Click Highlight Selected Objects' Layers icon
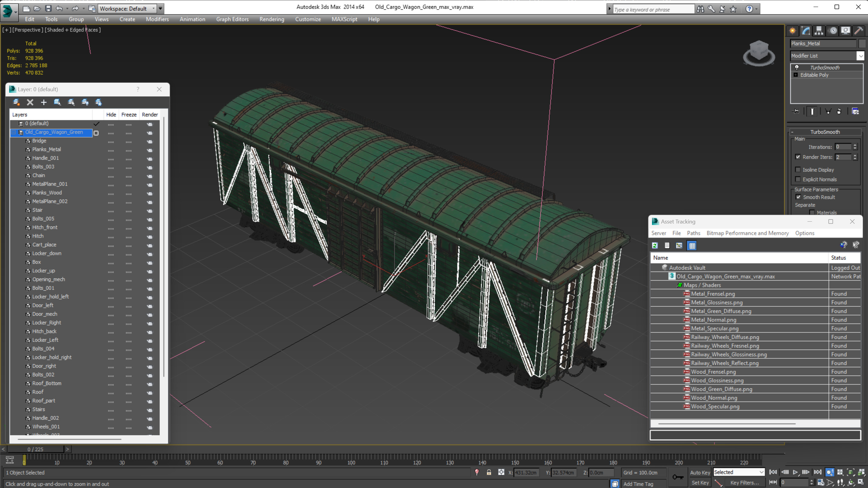This screenshot has height=488, width=868. pyautogui.click(x=71, y=102)
